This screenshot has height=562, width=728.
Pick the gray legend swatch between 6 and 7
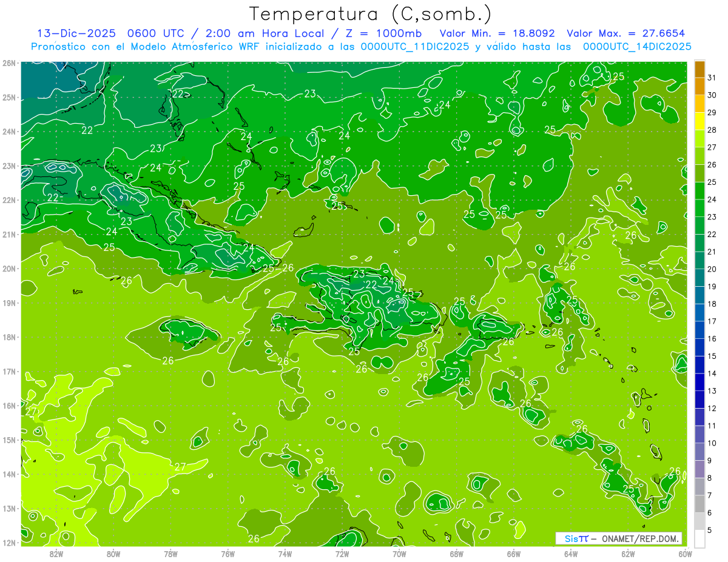699,504
